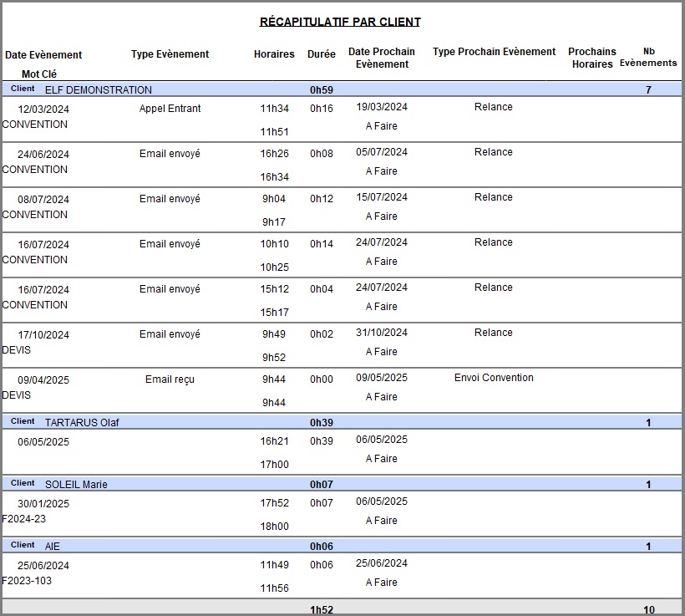Click end time 15h17
Image resolution: width=685 pixels, height=616 pixels.
tap(274, 312)
